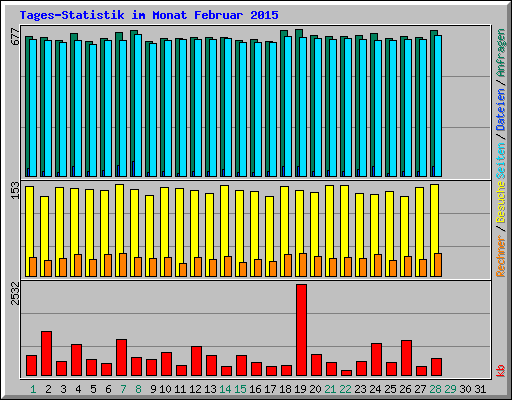Click the green 'Anfragen' legend label
The image size is (512, 400).
click(501, 53)
